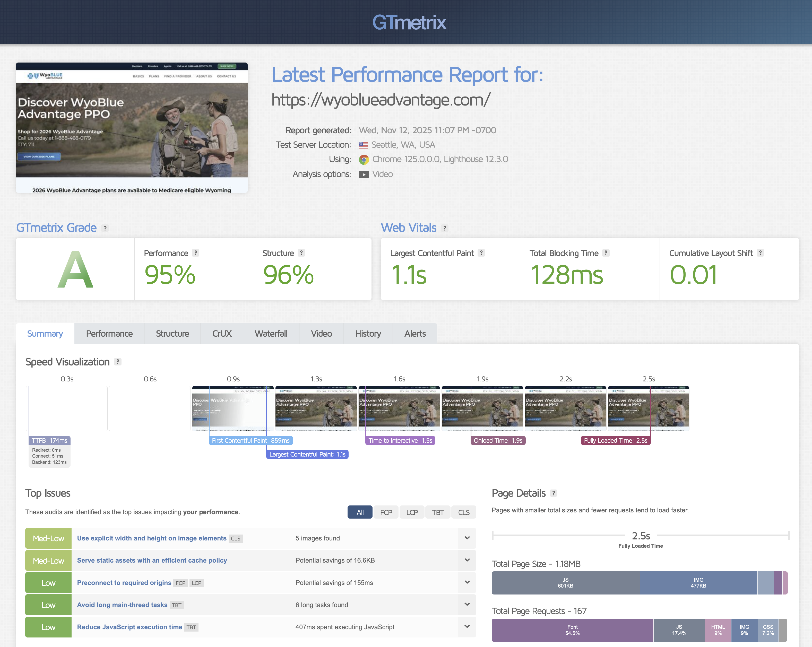The width and height of the screenshot is (812, 647).
Task: Click help icon next to Performance score
Action: tap(195, 253)
